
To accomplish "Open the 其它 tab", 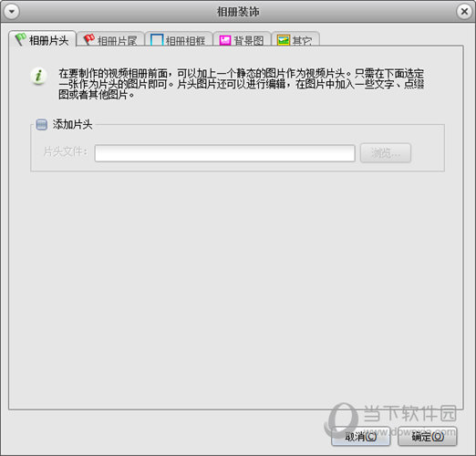I will (x=295, y=39).
